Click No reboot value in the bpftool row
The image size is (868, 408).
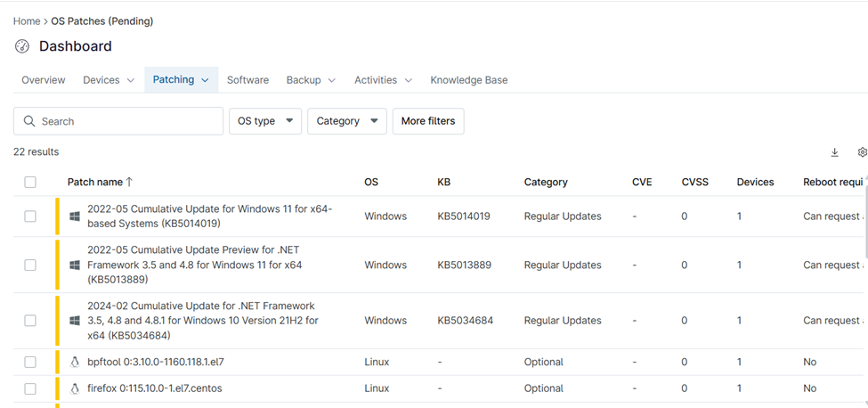click(x=810, y=362)
